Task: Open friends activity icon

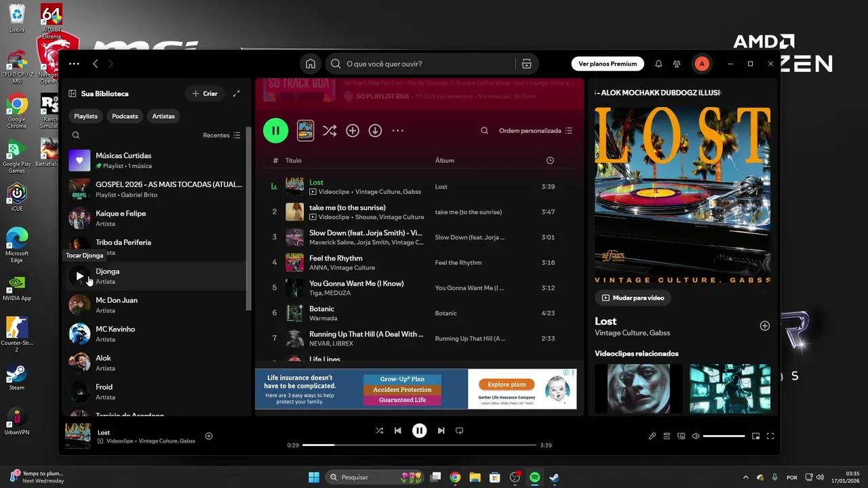Action: 677,64
